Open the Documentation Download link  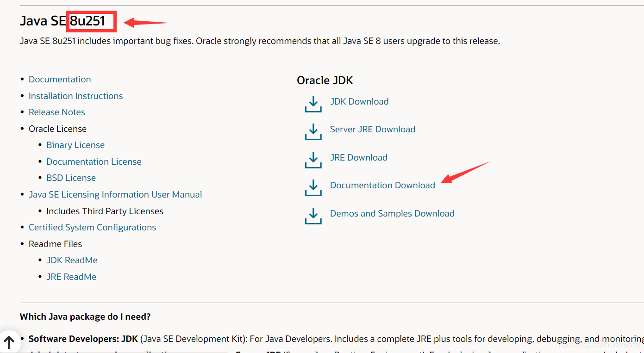tap(382, 185)
